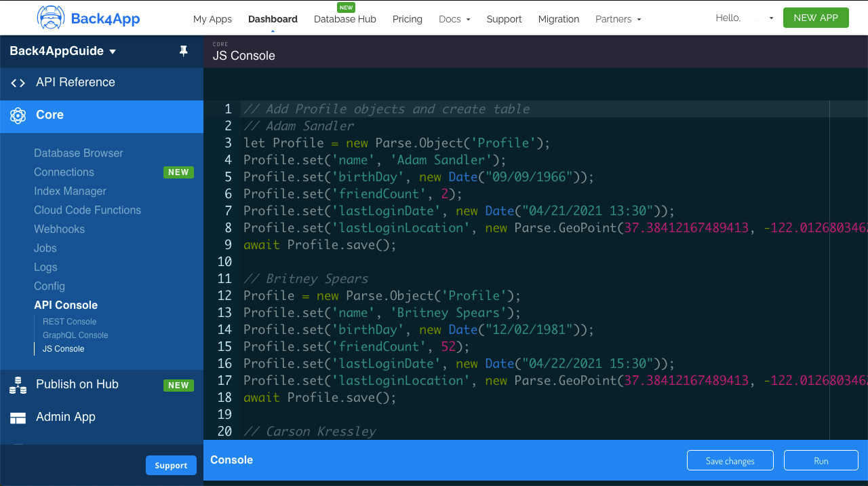The image size is (868, 486).
Task: Open Config in sidebar
Action: [x=50, y=286]
